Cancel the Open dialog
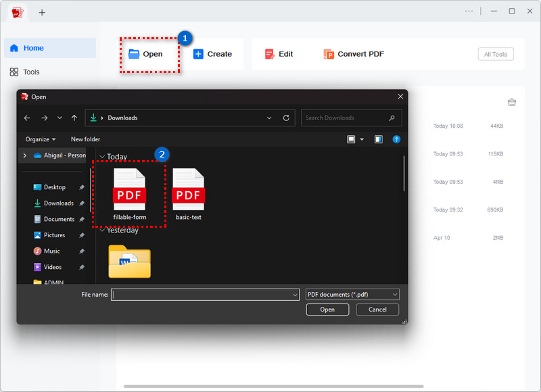This screenshot has width=541, height=392. click(x=377, y=310)
